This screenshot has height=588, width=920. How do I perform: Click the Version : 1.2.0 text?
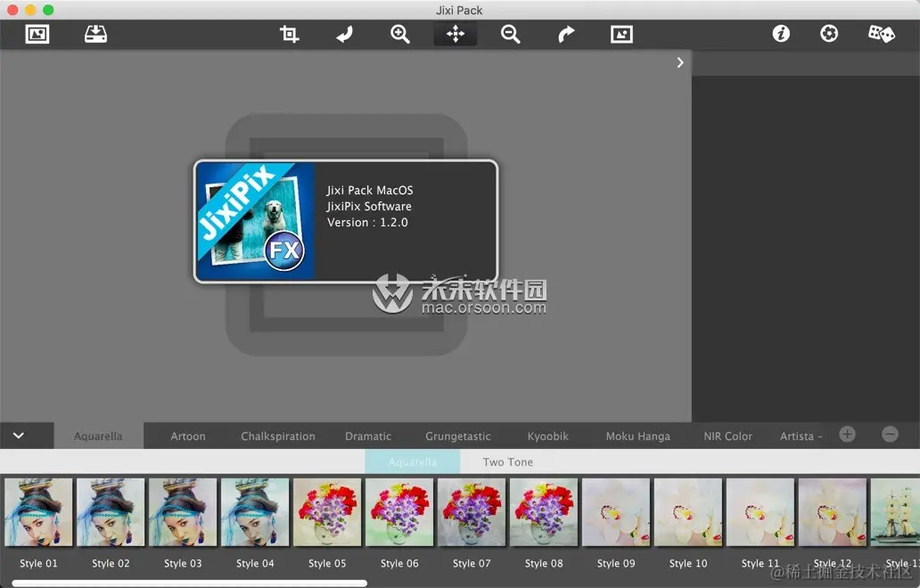tap(367, 222)
